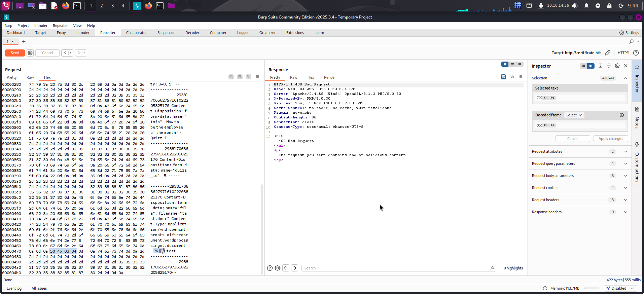644x294 pixels.
Task: Open request settings gear next to Send
Action: (30, 53)
